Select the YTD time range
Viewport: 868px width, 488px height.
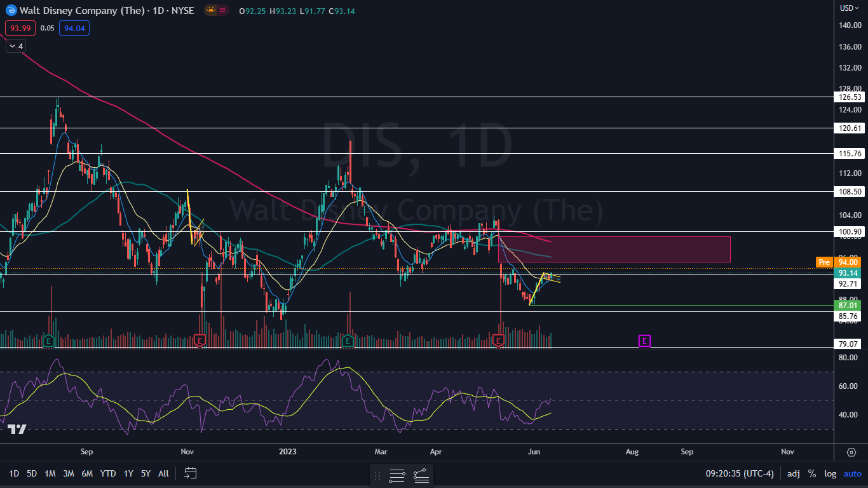coord(108,473)
